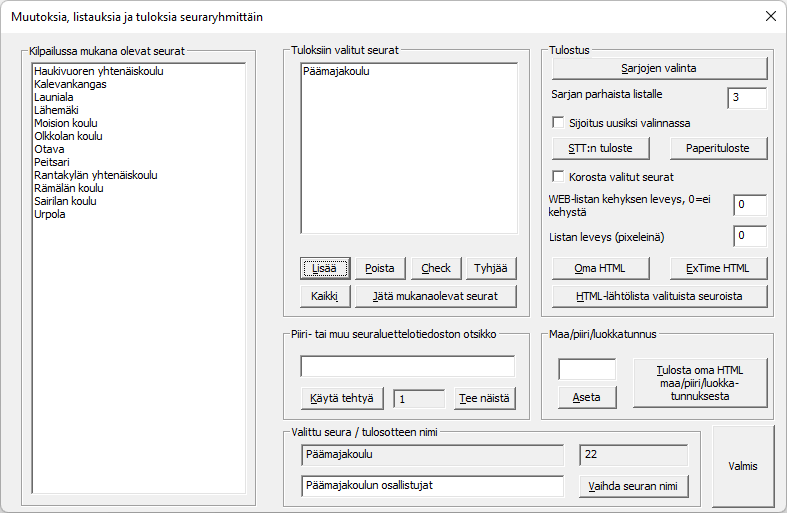Image resolution: width=787 pixels, height=513 pixels.
Task: Click Vaihda seuran nimi button
Action: (x=634, y=486)
